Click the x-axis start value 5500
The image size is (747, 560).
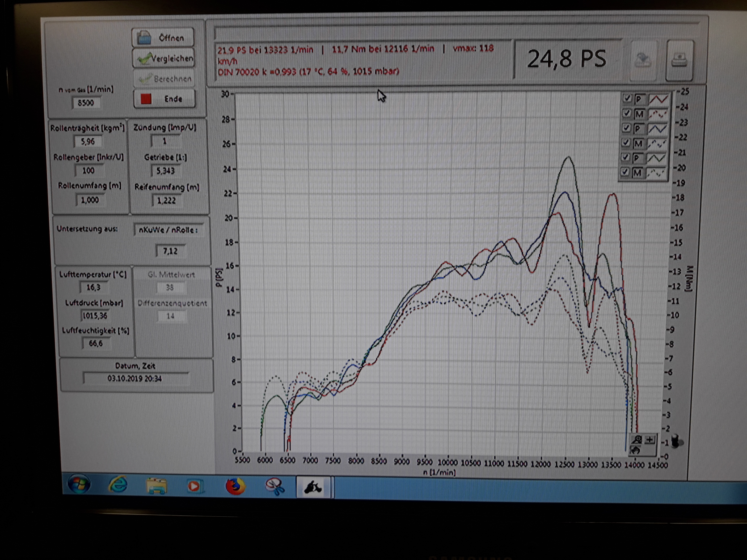pos(242,460)
